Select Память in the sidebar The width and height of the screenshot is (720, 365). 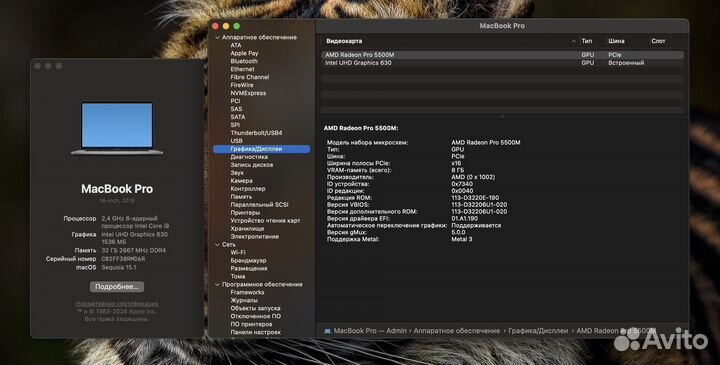[x=241, y=197]
